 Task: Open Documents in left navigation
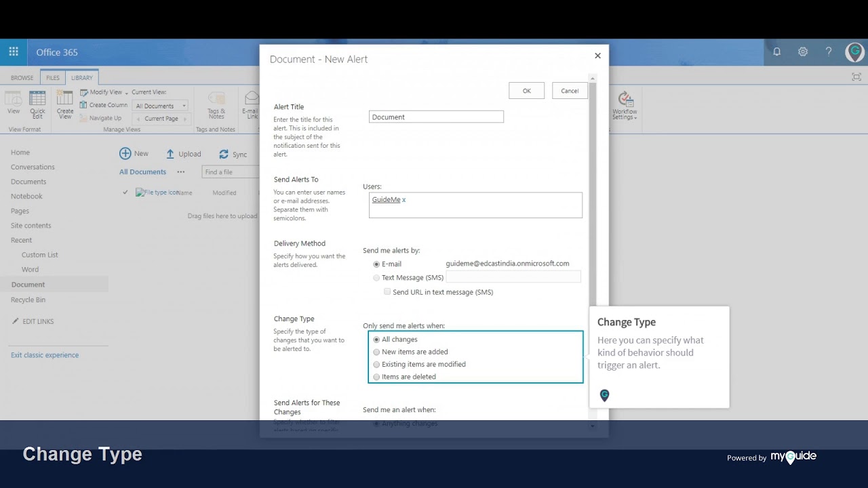pos(28,182)
